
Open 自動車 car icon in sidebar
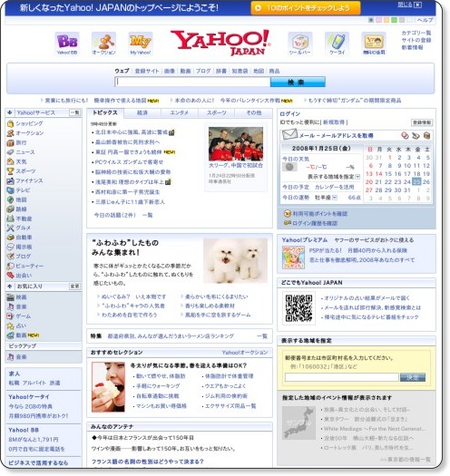[x=10, y=238]
